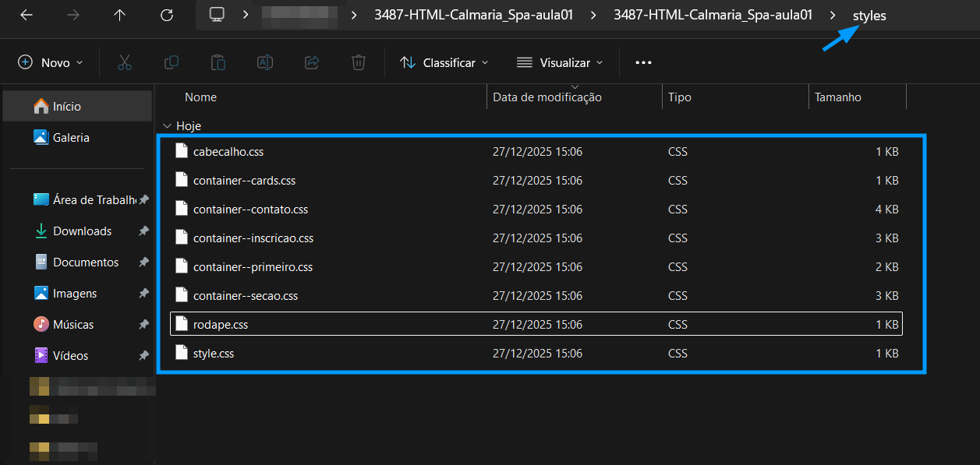This screenshot has width=980, height=465.
Task: Click the Share icon in toolbar
Action: click(x=312, y=62)
